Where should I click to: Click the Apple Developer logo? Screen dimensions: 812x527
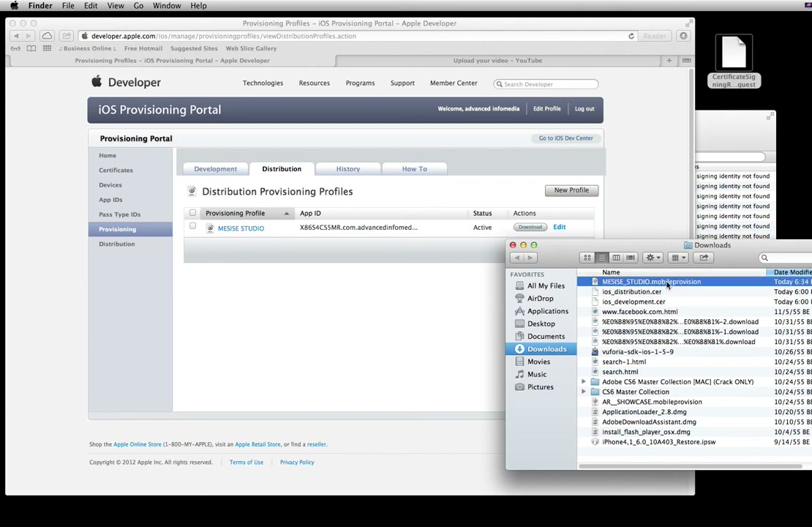[127, 83]
